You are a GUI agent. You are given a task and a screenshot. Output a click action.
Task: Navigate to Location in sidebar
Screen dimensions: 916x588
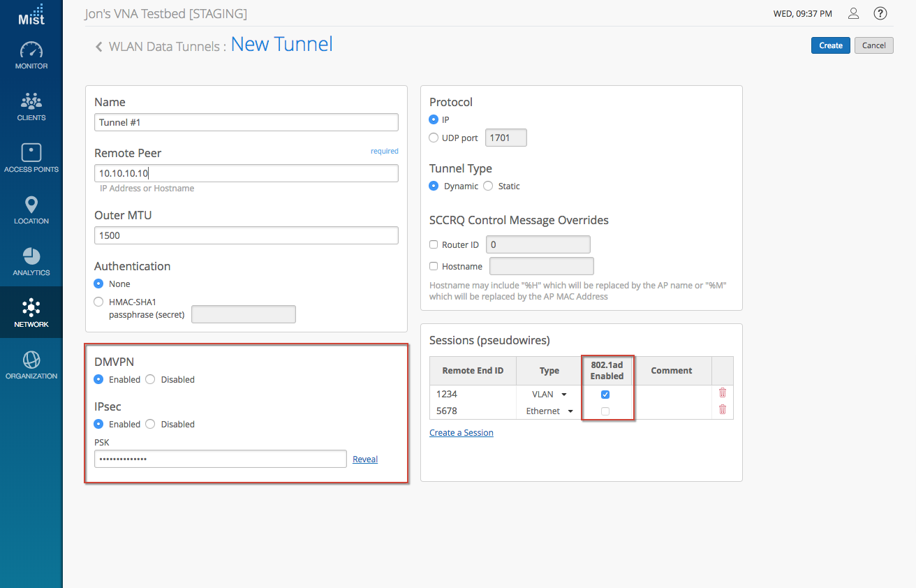coord(31,211)
